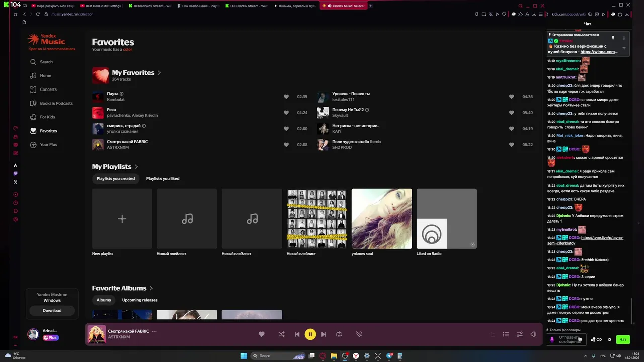
Task: Send message with the green Чат button
Action: [x=623, y=339]
